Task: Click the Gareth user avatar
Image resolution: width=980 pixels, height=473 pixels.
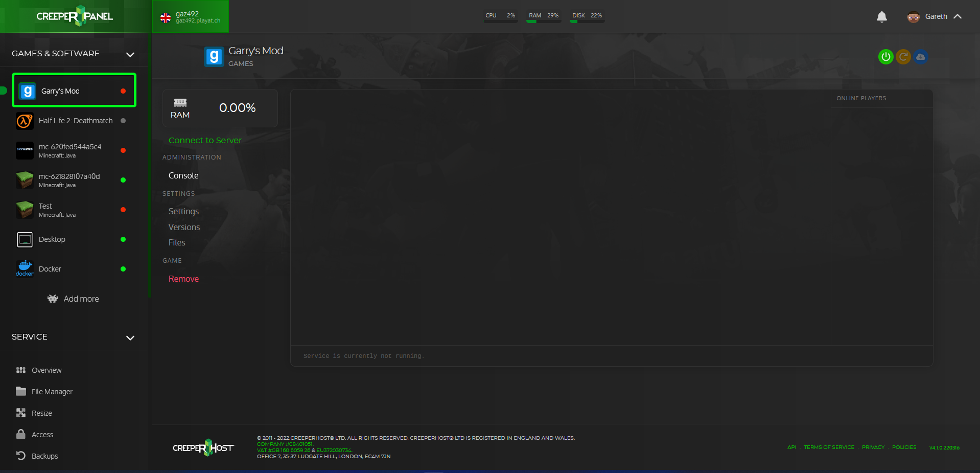Action: 914,17
